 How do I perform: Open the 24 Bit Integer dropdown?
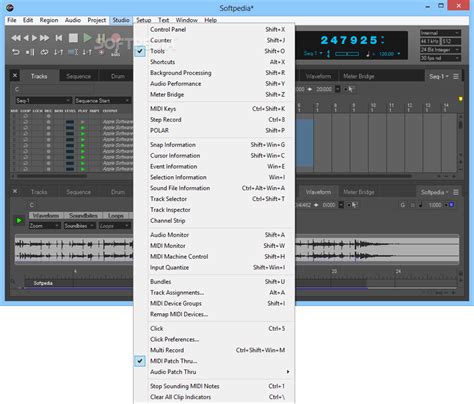coord(440,50)
